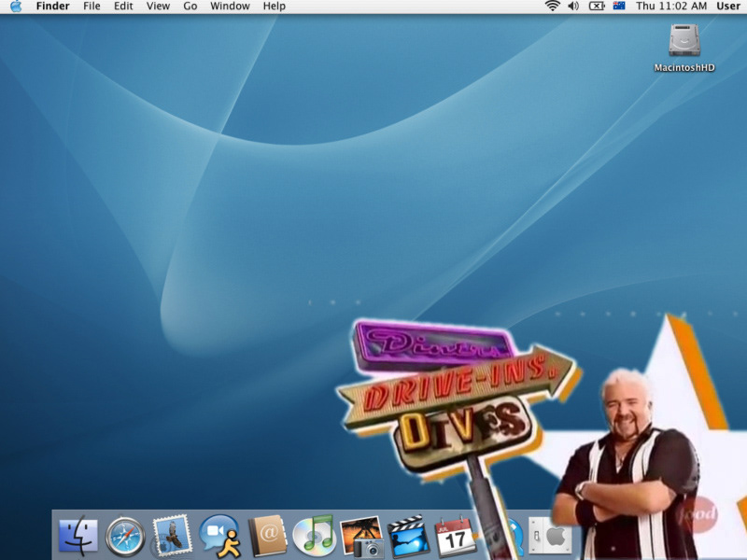Launch Safari from the Dock

[125, 537]
